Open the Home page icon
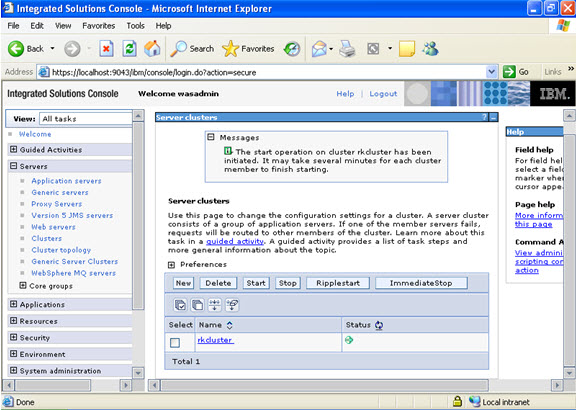Screen dimensions: 576x410 point(152,48)
